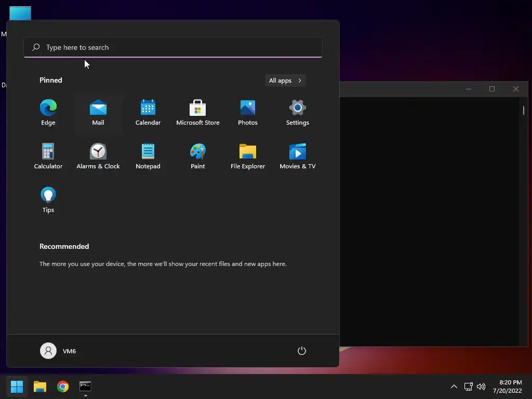Open Microsoft Store

(x=198, y=113)
